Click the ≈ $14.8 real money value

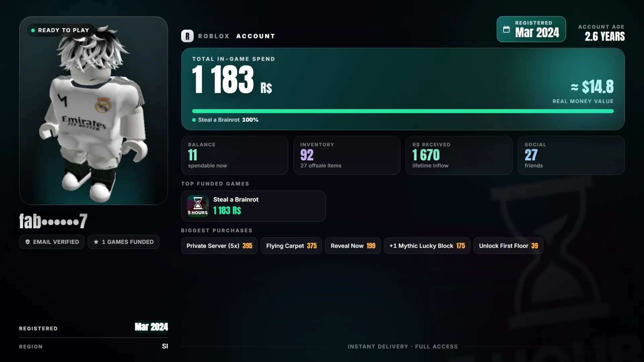pos(592,87)
